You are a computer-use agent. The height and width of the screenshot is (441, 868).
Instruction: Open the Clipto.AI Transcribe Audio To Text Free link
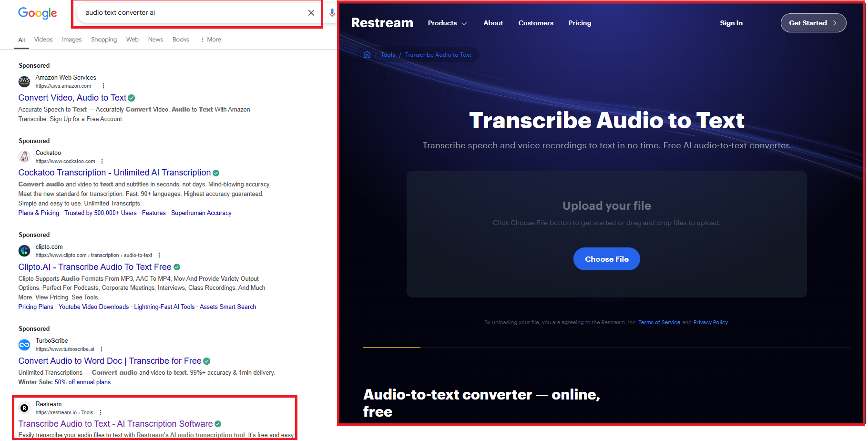94,267
